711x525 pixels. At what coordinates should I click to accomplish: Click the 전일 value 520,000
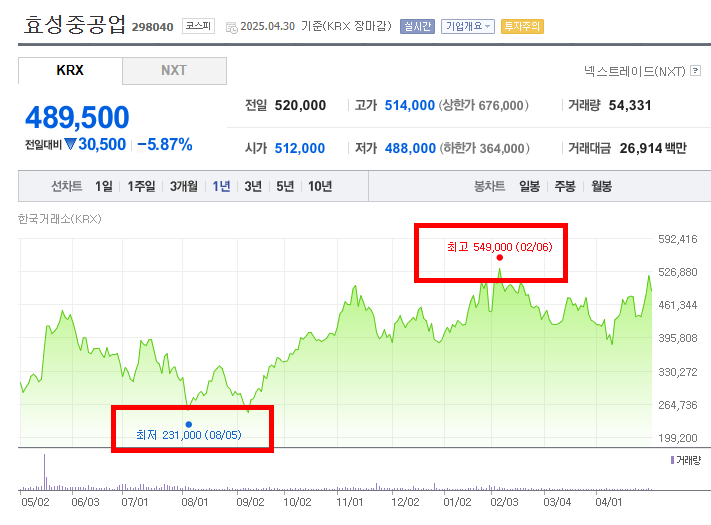(300, 106)
